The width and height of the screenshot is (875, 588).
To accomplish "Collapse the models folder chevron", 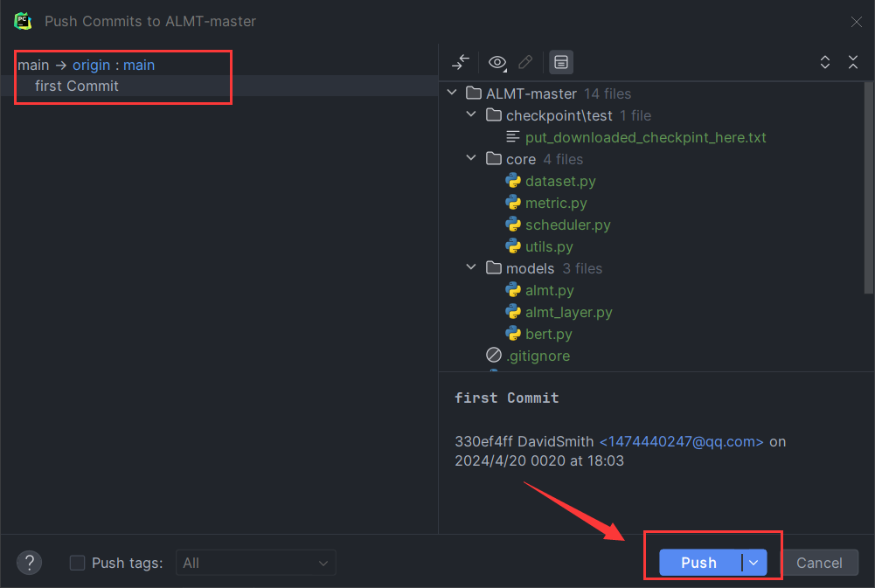I will tap(471, 267).
